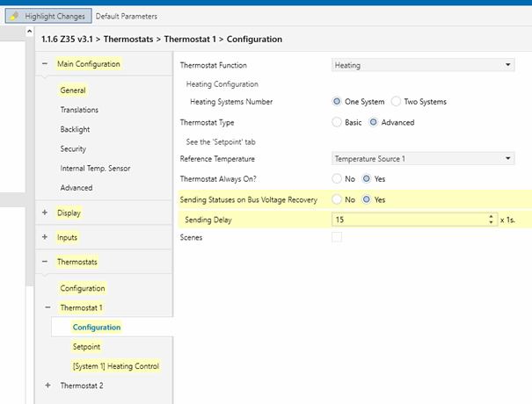Open the Thermostat Function dropdown
Screen dimensions: 532x404
pos(423,65)
